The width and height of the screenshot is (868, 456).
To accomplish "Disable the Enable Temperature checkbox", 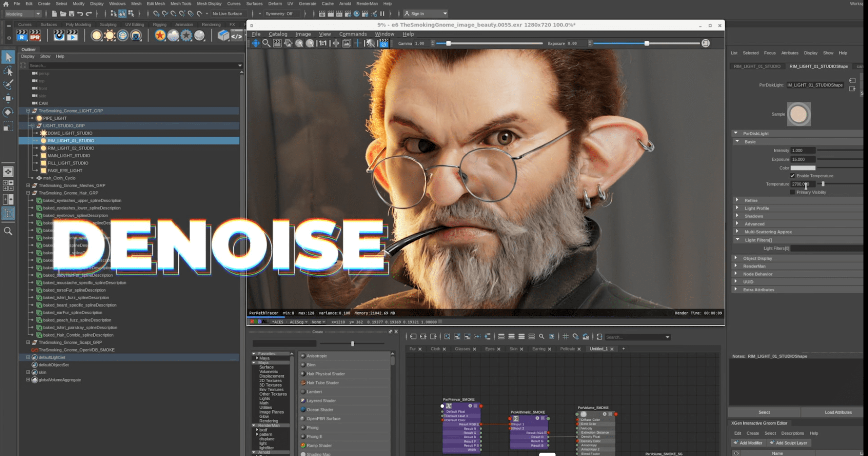I will coord(792,176).
